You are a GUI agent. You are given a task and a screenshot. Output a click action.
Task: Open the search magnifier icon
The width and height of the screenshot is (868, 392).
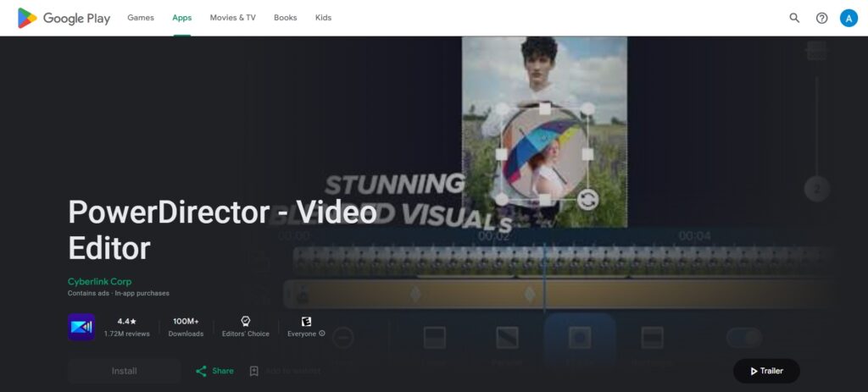tap(794, 18)
